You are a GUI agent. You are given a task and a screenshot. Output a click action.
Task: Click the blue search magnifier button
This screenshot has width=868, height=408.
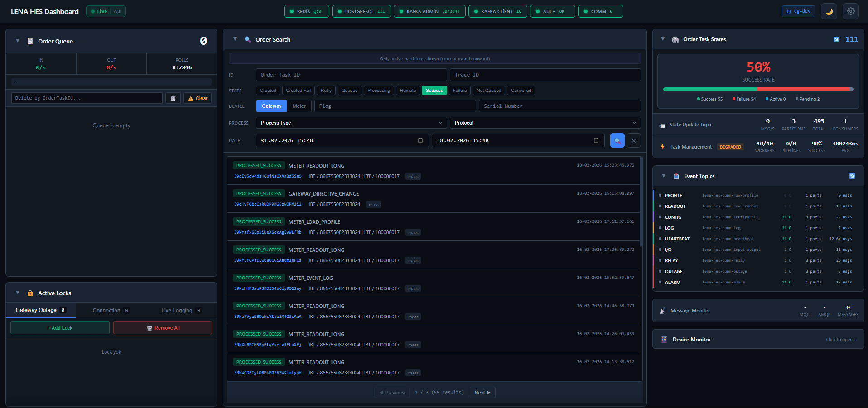click(617, 140)
